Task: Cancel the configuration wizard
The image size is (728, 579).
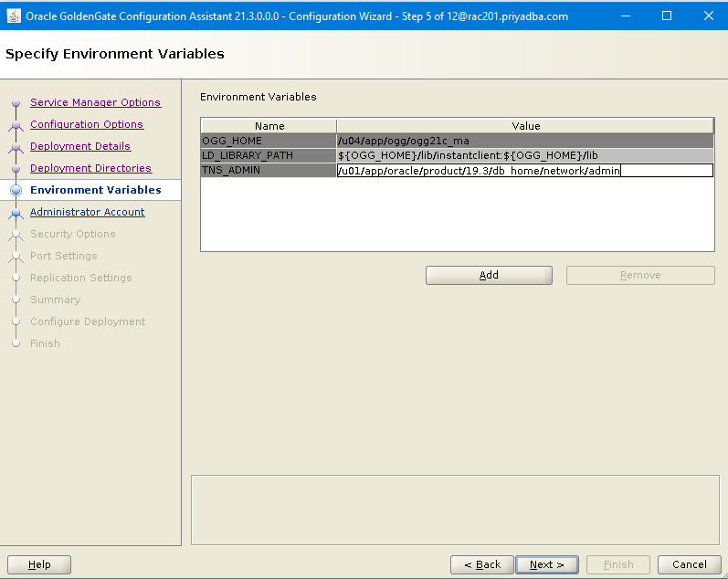Action: point(690,564)
